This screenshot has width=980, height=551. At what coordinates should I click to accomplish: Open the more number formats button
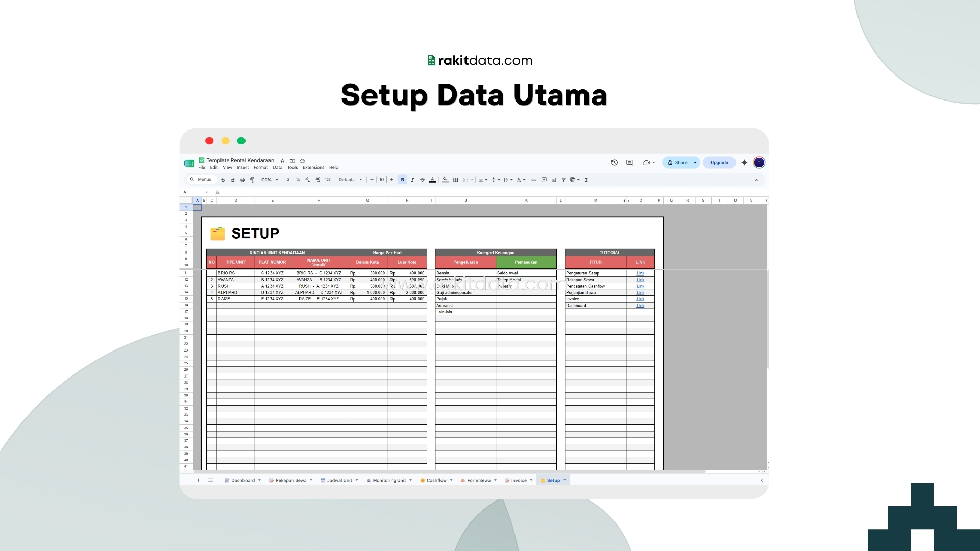point(328,180)
